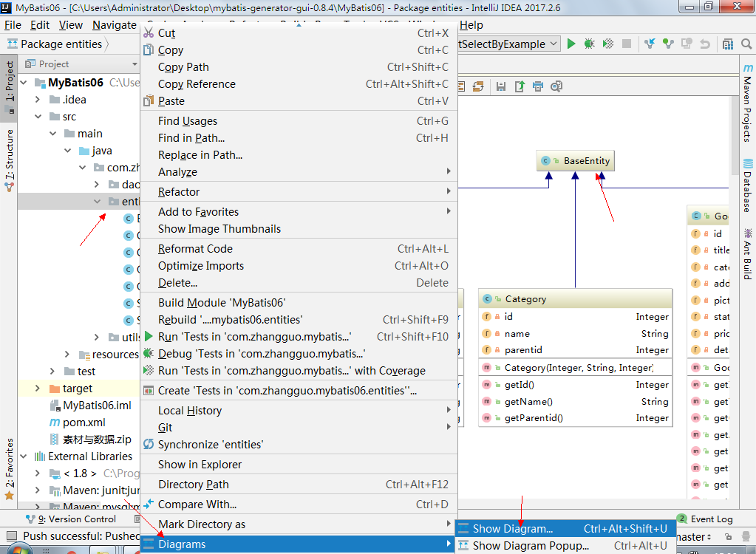Print the diagram with printer icon
This screenshot has width=756, height=554.
(x=537, y=86)
